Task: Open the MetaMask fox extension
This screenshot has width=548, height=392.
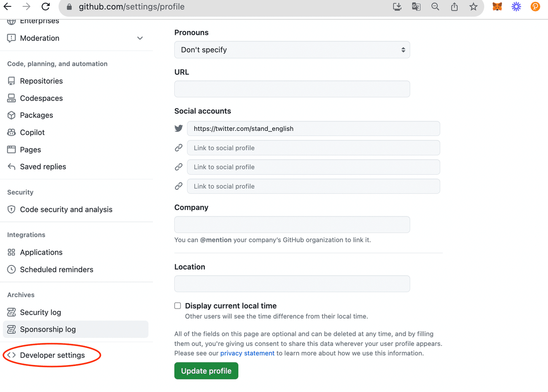Action: point(497,7)
